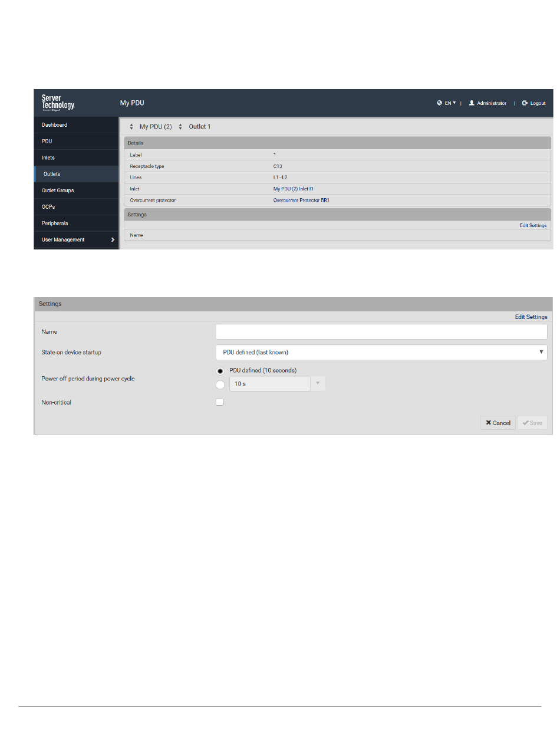Click the My PDU (2) breadcrumb

(156, 127)
